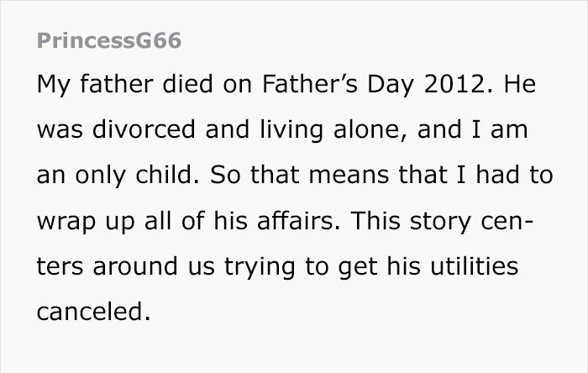
Task: Open the PrincessG66 username link
Action: click(x=109, y=41)
